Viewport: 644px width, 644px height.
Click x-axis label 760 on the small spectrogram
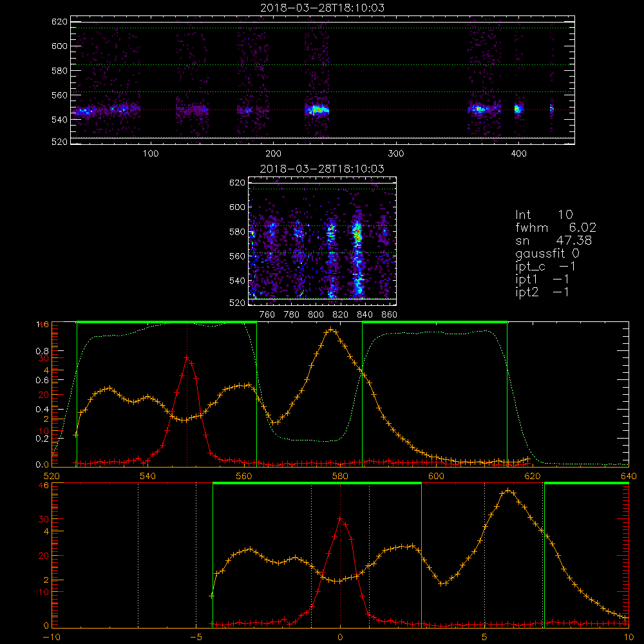[267, 315]
